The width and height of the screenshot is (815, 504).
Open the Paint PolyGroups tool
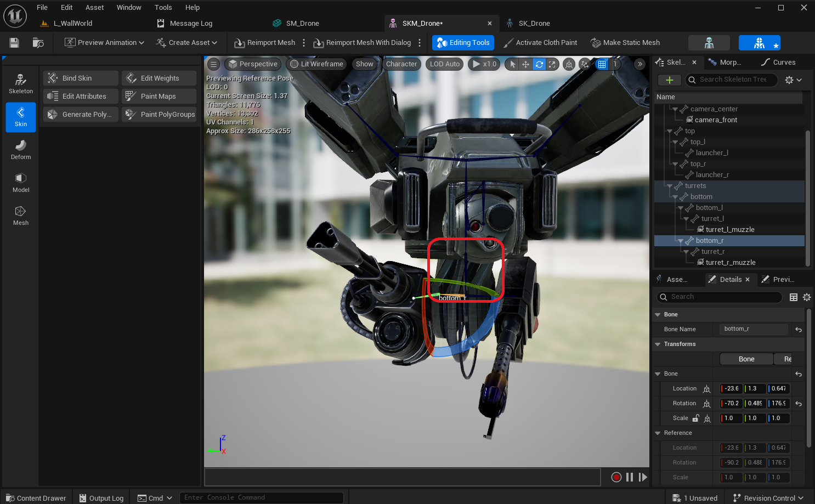(159, 115)
